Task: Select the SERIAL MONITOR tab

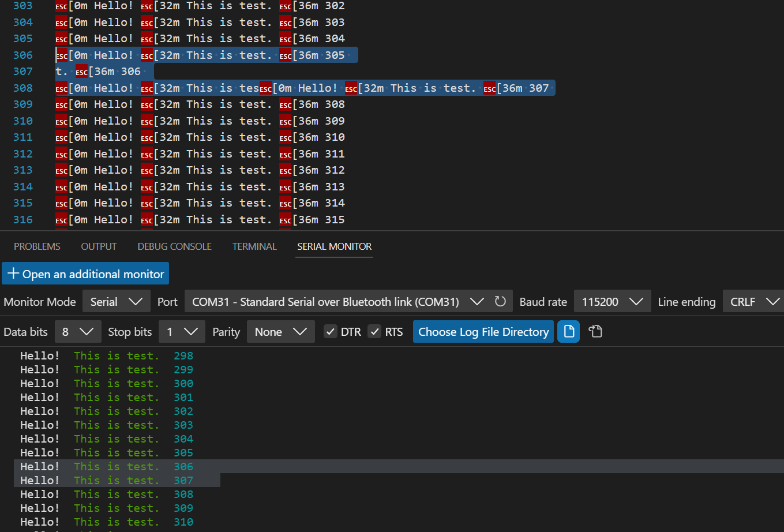Action: tap(334, 246)
